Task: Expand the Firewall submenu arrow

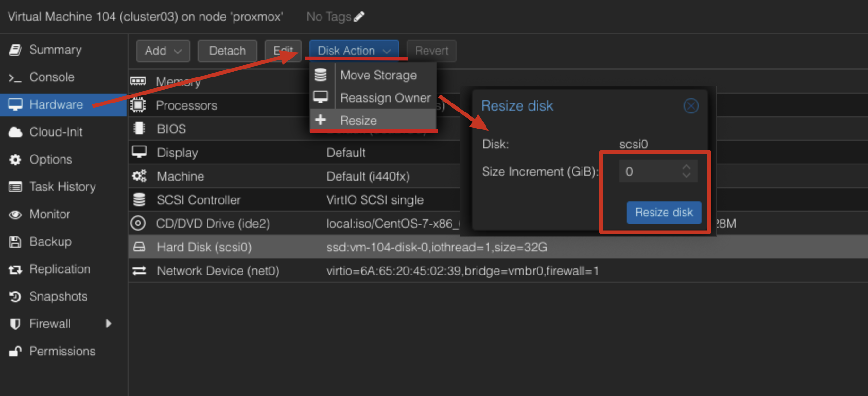Action: point(109,324)
